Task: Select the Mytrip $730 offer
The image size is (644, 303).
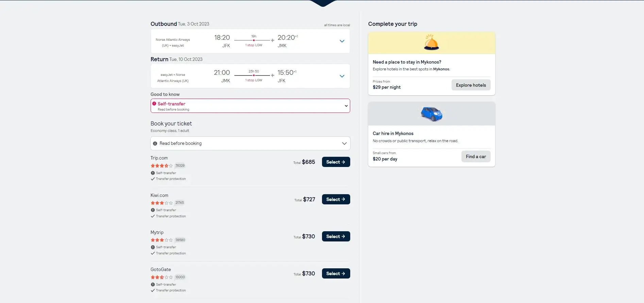Action: (x=336, y=236)
